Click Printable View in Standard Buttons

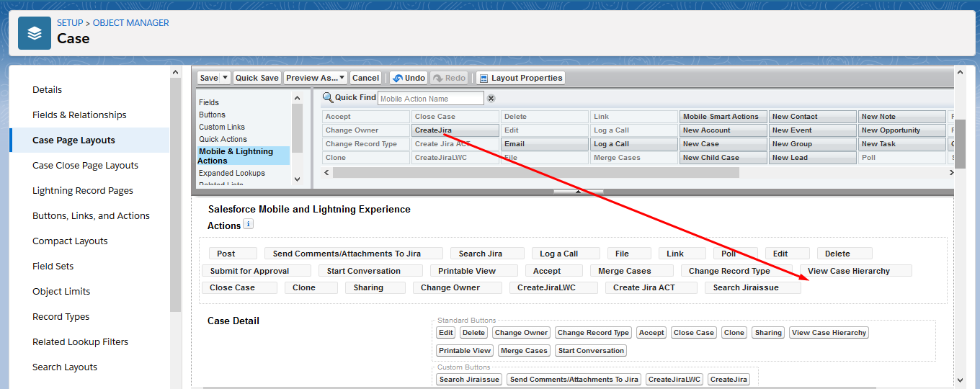pos(465,351)
